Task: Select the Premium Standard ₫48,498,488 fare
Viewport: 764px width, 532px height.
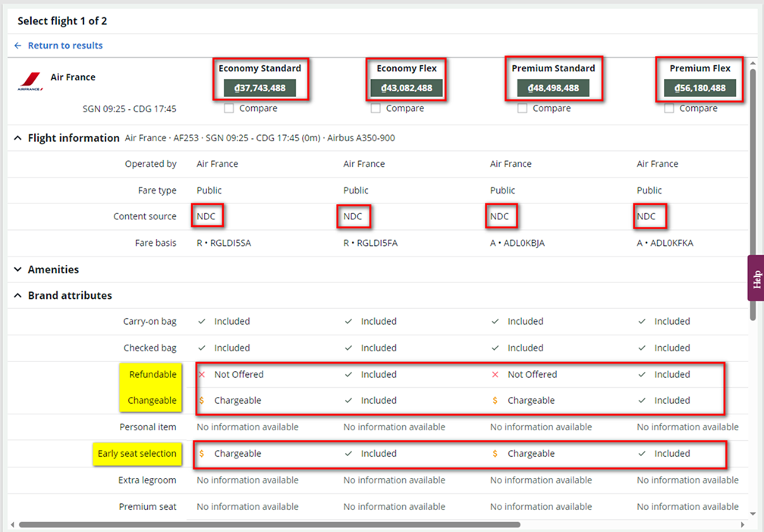Action: pos(554,88)
